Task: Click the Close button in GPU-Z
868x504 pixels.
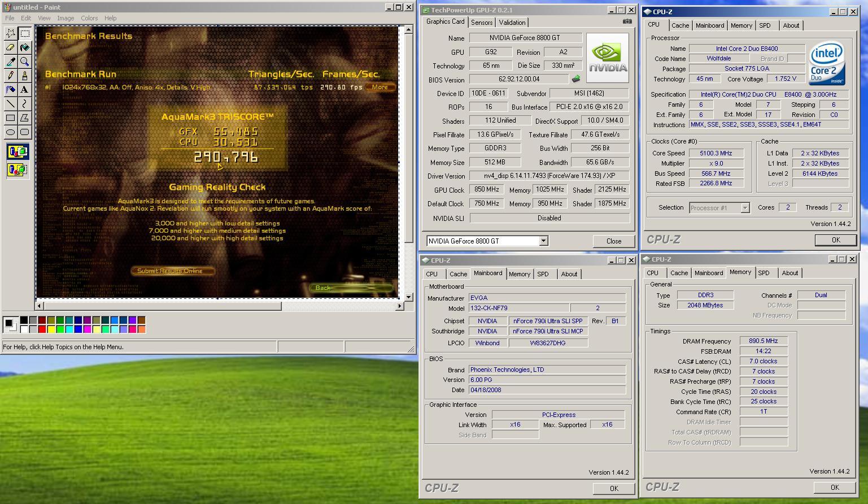Action: tap(614, 241)
